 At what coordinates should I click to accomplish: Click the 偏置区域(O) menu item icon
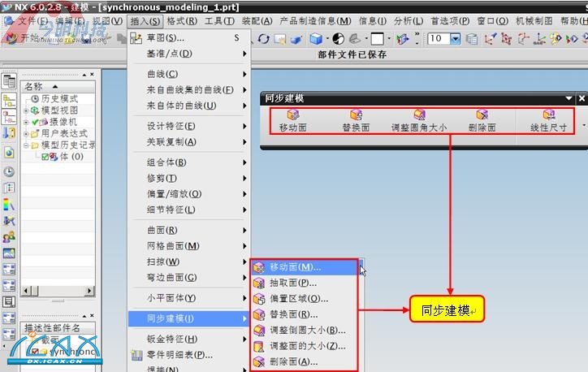point(259,299)
